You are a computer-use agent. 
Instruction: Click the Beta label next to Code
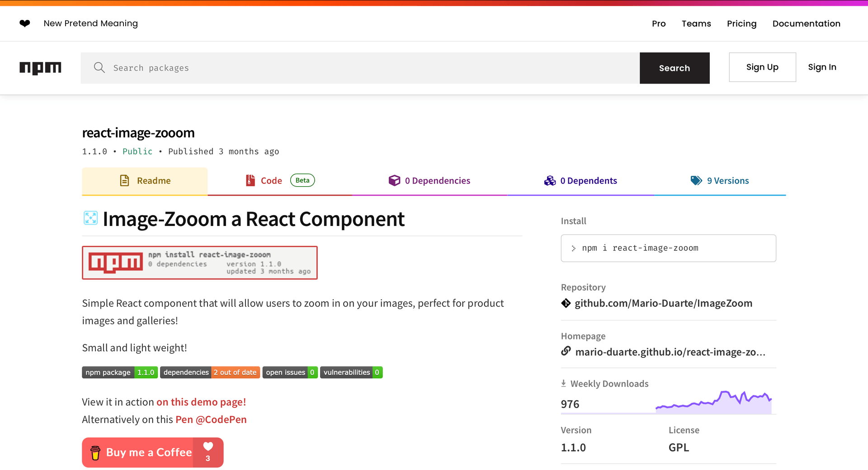coord(302,180)
